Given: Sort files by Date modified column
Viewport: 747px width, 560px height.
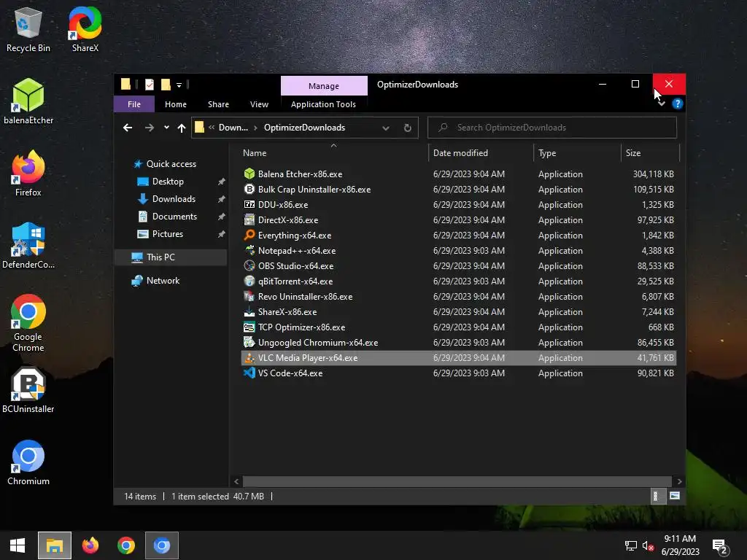Looking at the screenshot, I should [481, 153].
